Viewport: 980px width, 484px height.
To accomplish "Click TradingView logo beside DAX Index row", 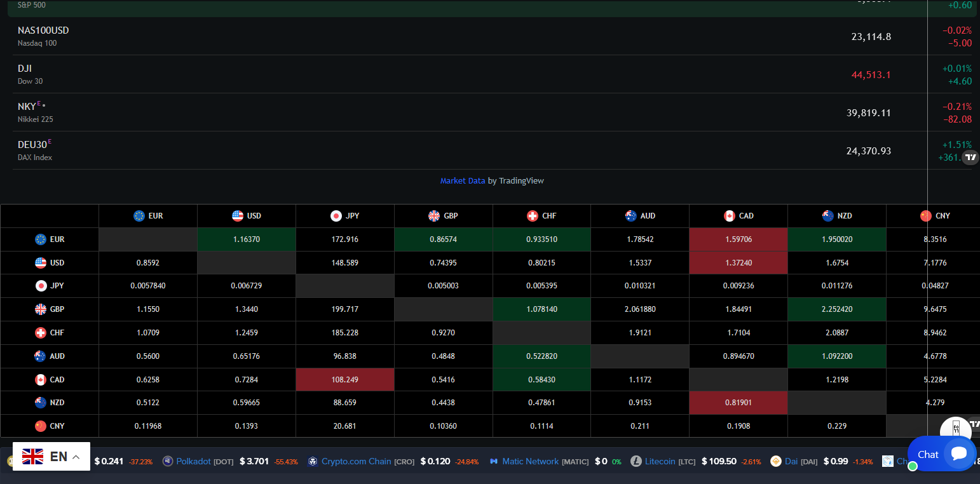I will point(970,157).
